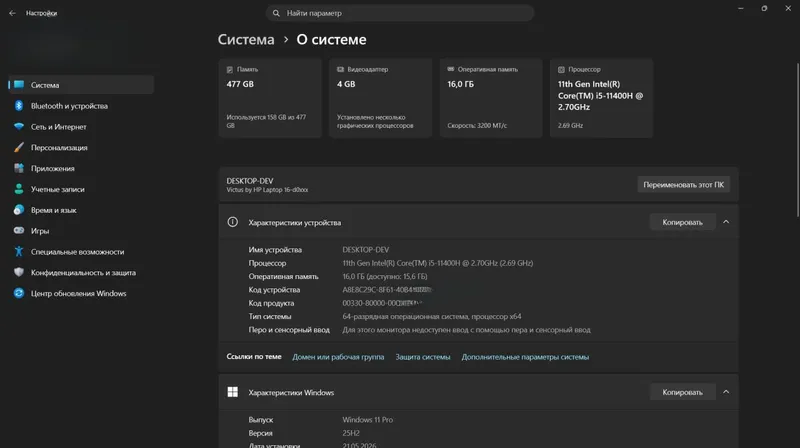The height and width of the screenshot is (448, 800).
Task: Click the RAM icon on Оперативная память card
Action: click(x=451, y=69)
